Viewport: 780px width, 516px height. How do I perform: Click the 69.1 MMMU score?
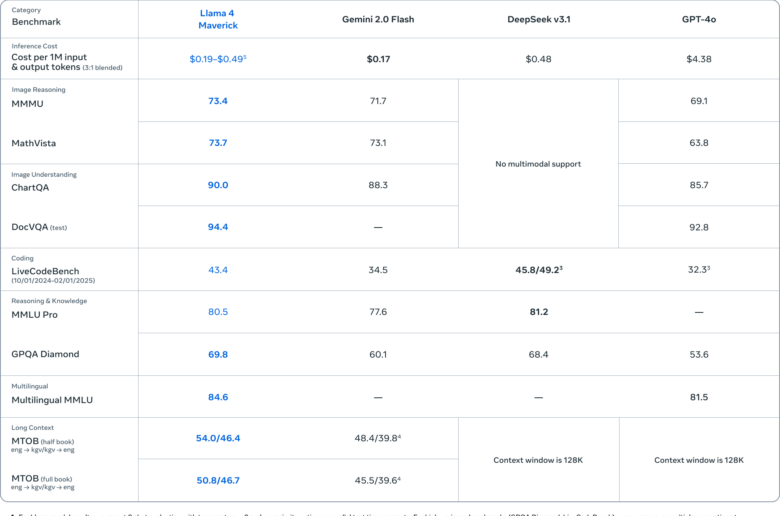(x=699, y=101)
